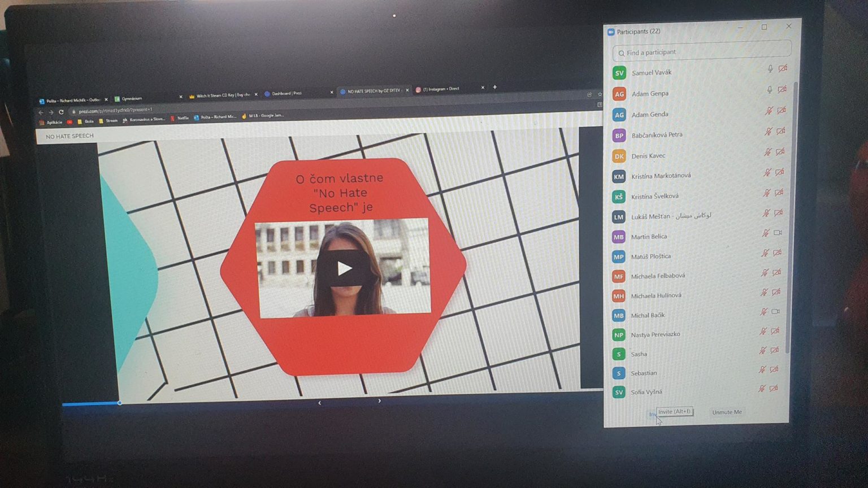Image resolution: width=868 pixels, height=488 pixels.
Task: Click the bookmark star in address bar
Action: click(600, 94)
